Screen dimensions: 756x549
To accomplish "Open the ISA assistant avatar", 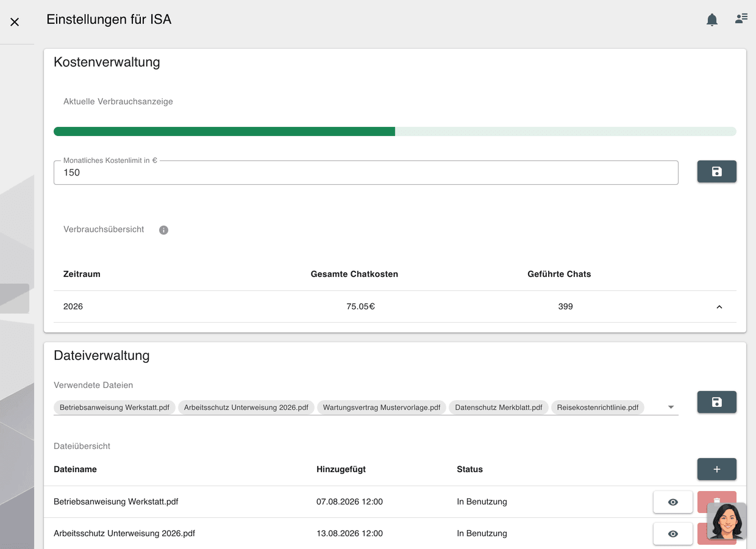I will (727, 522).
